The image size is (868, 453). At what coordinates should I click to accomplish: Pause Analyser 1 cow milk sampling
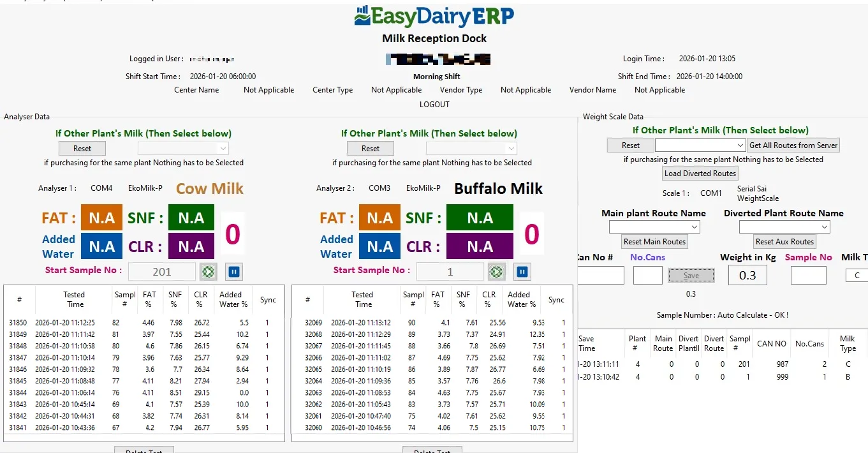(x=234, y=272)
